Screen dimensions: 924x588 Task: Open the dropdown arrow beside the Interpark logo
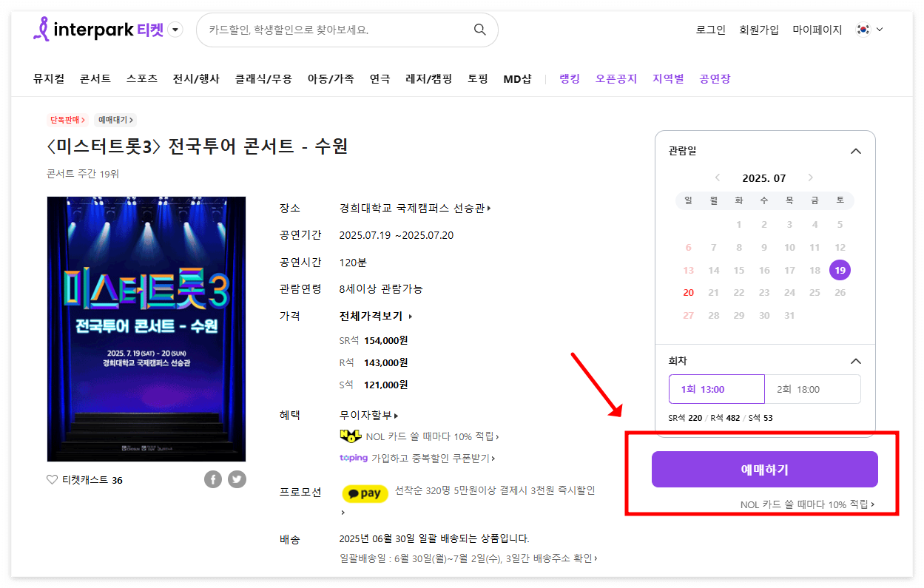click(x=175, y=30)
